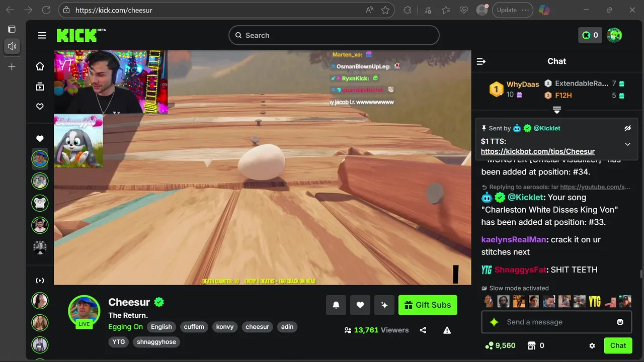Select the English tag
Viewport: 644px width, 362px height.
click(x=162, y=327)
